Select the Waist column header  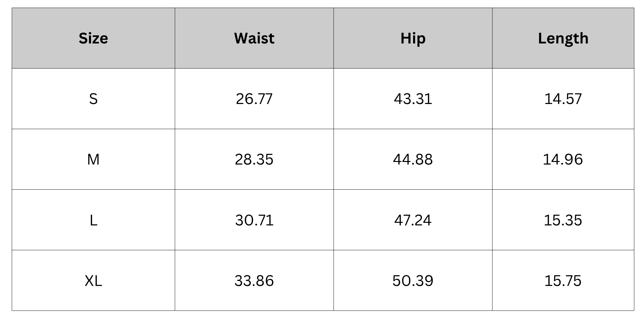click(254, 38)
